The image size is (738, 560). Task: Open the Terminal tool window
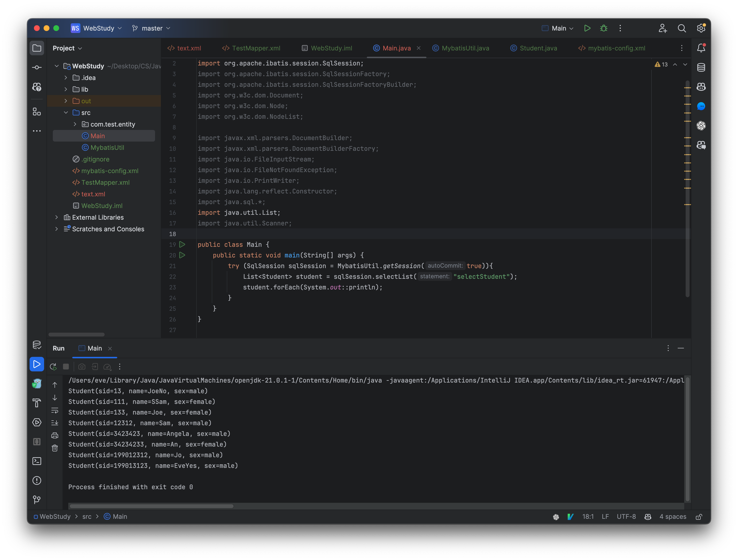37,461
